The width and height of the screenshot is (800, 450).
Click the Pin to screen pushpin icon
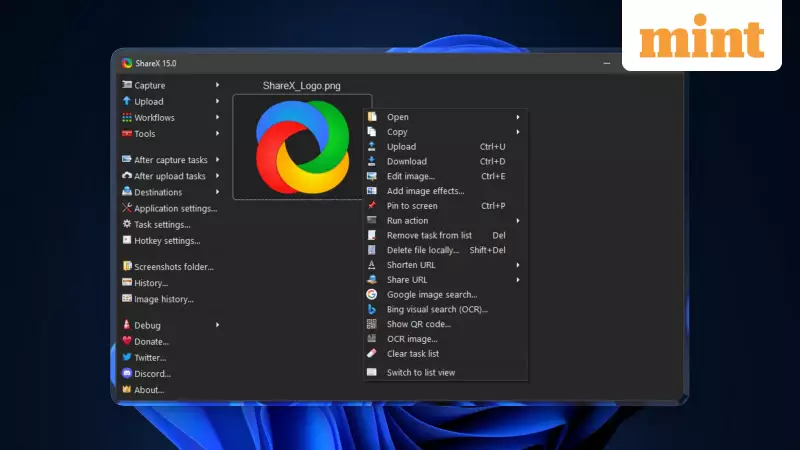tap(372, 205)
